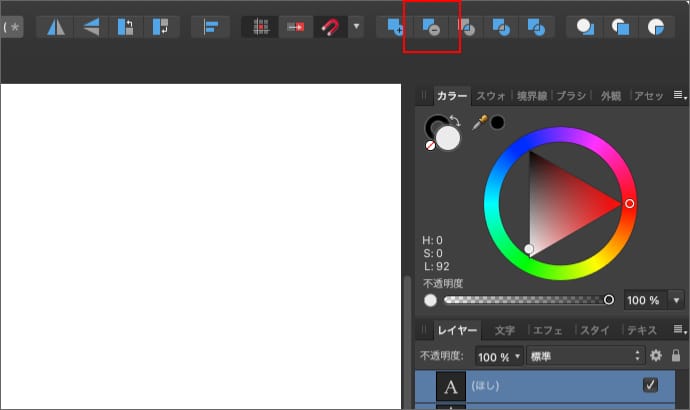Click the layer settings gear icon
The height and width of the screenshot is (410, 690).
pyautogui.click(x=656, y=355)
